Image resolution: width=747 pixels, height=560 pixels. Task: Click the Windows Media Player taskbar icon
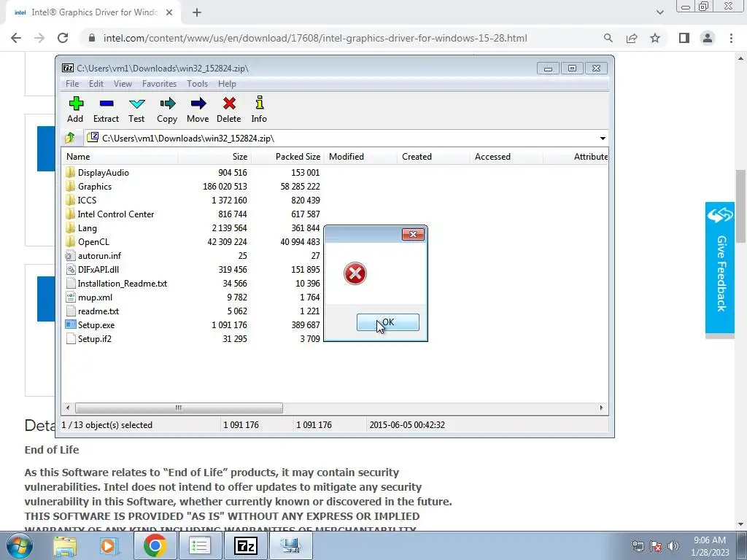coord(108,545)
